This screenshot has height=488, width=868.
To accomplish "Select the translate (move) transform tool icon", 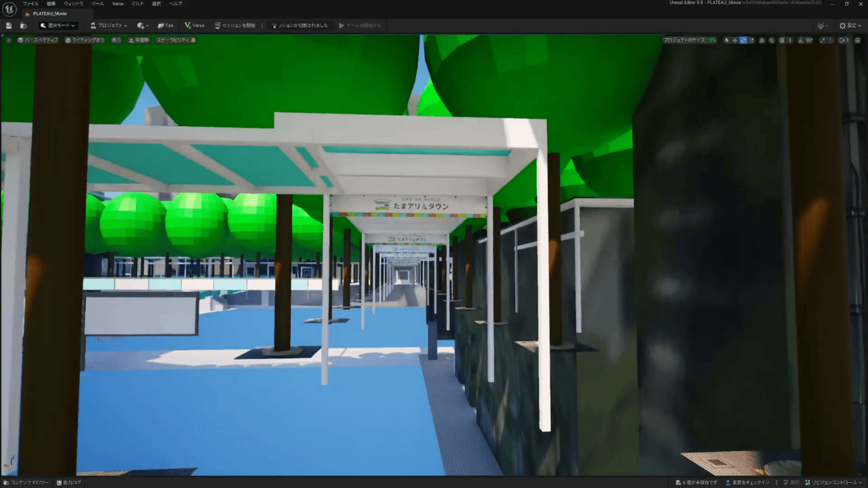I will pos(735,41).
